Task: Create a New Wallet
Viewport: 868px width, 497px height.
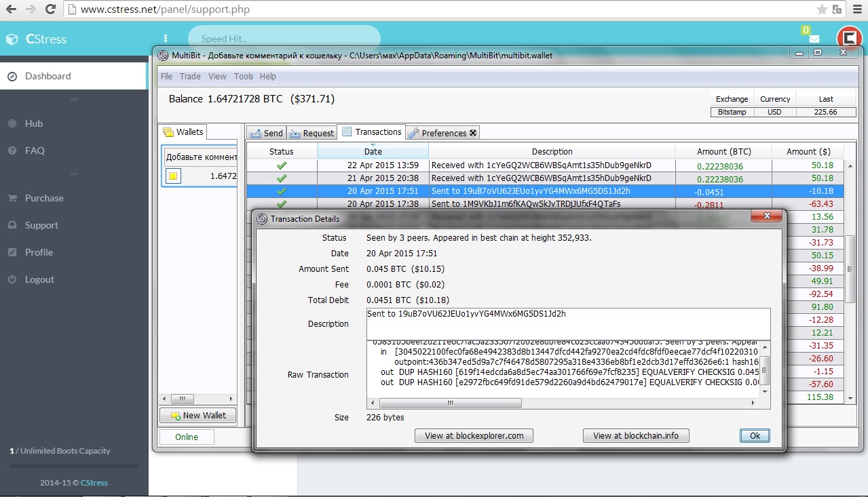Action: pos(197,415)
